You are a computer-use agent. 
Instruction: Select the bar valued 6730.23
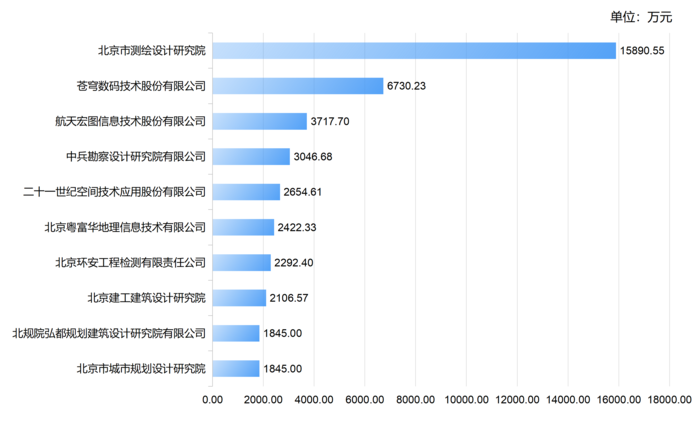298,86
